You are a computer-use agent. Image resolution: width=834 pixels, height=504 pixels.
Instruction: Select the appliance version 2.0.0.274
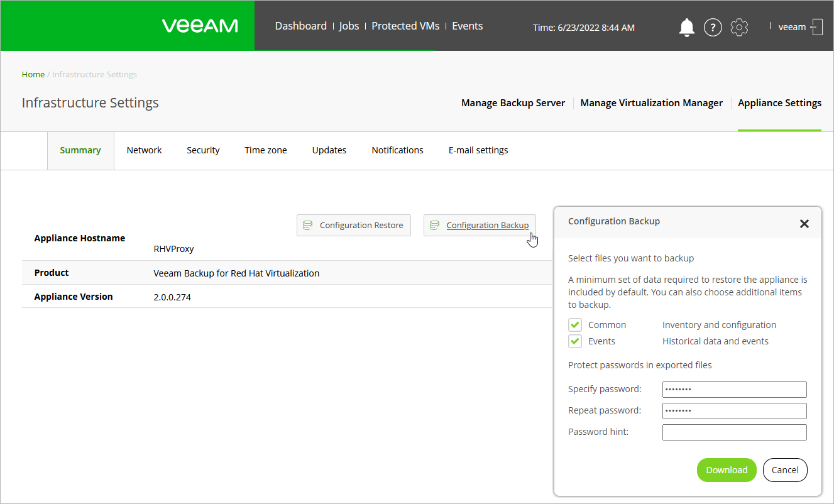pos(172,297)
